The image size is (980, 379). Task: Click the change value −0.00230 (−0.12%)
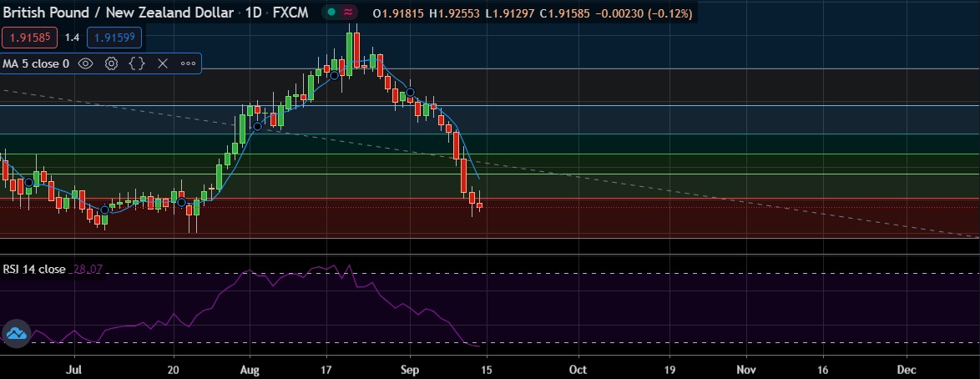[643, 13]
